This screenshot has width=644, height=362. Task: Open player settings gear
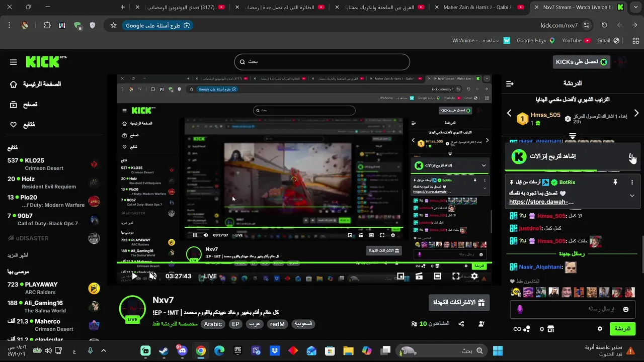click(474, 276)
